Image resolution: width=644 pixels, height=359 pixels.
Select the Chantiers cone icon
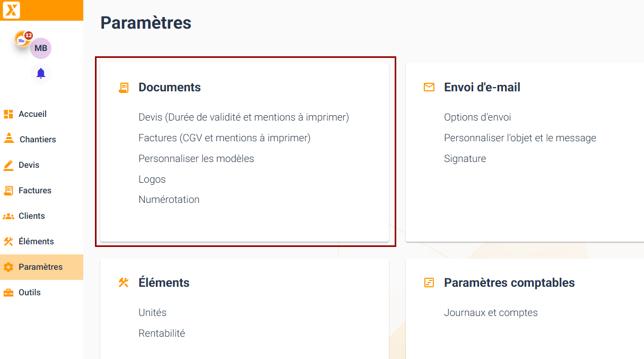(x=8, y=139)
